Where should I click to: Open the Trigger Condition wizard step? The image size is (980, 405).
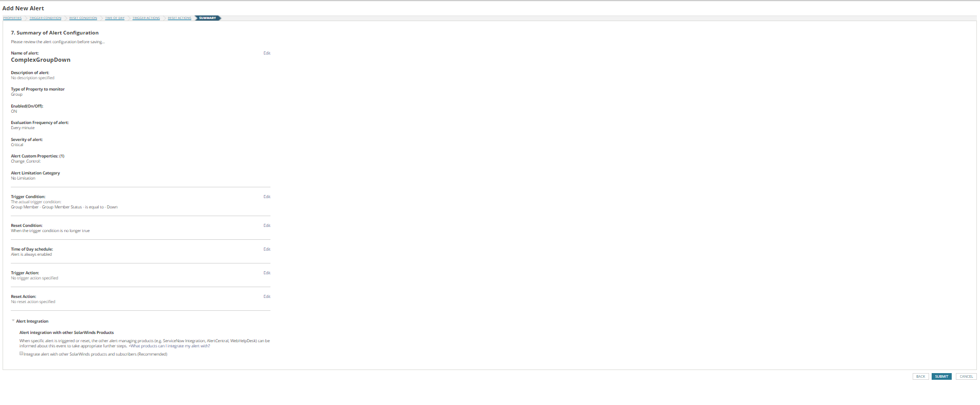(45, 18)
